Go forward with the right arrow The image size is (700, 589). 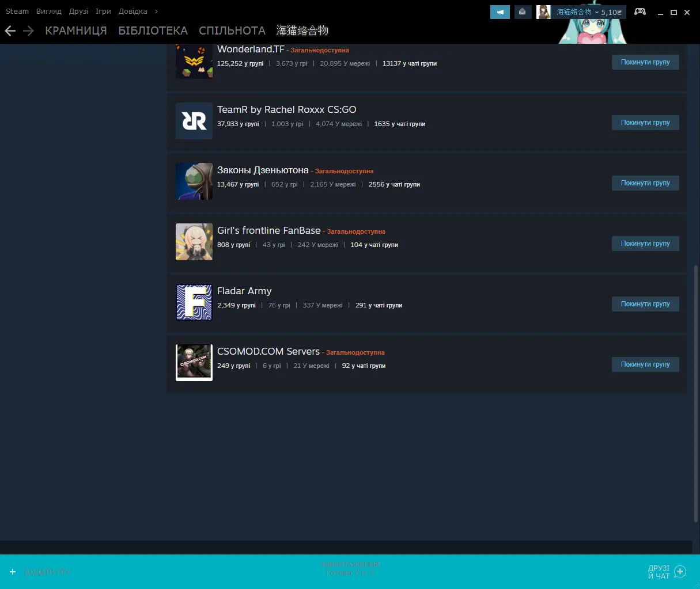coord(29,31)
